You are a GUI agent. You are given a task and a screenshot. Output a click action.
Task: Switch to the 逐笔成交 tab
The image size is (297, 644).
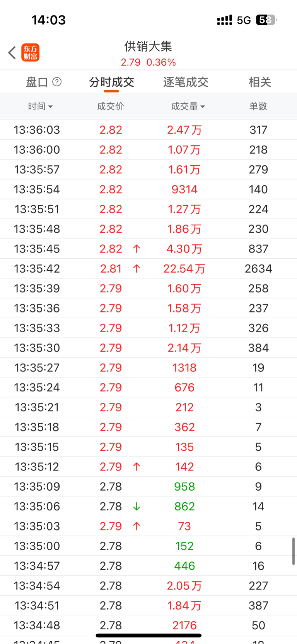pos(186,82)
